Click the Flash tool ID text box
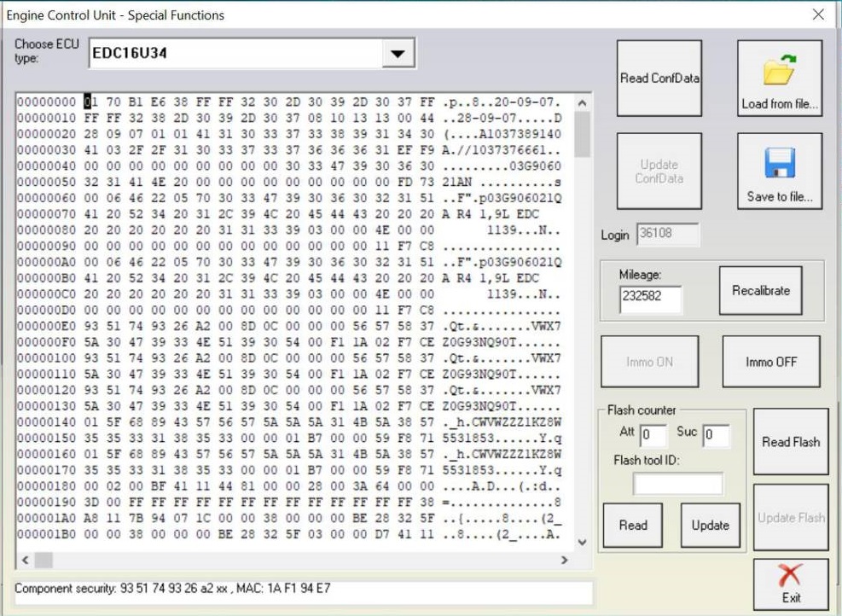842x616 pixels. (677, 484)
